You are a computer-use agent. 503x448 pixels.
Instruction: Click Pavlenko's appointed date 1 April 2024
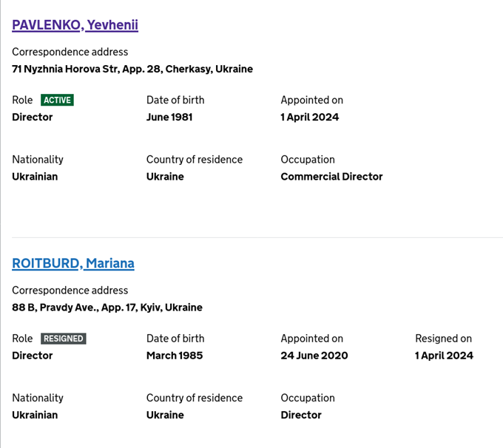pos(309,117)
